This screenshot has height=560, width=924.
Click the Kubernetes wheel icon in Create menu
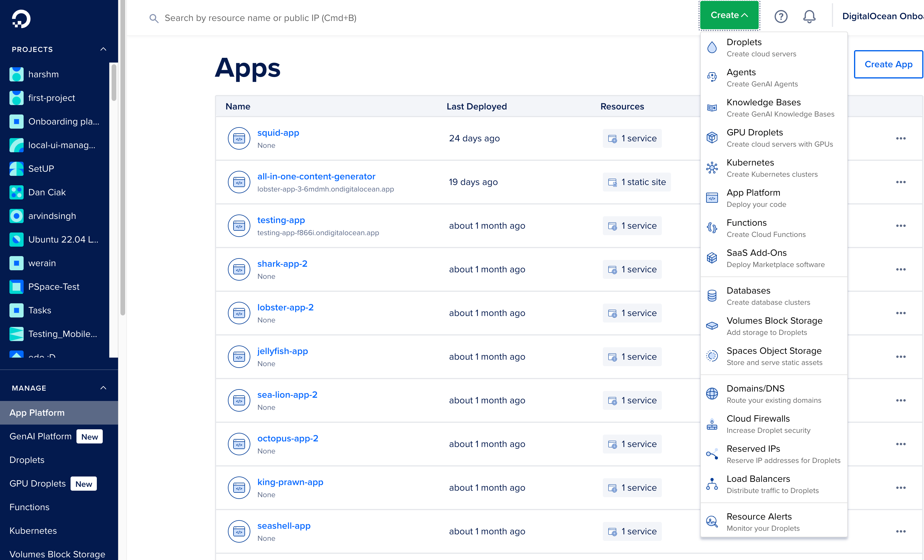(712, 168)
